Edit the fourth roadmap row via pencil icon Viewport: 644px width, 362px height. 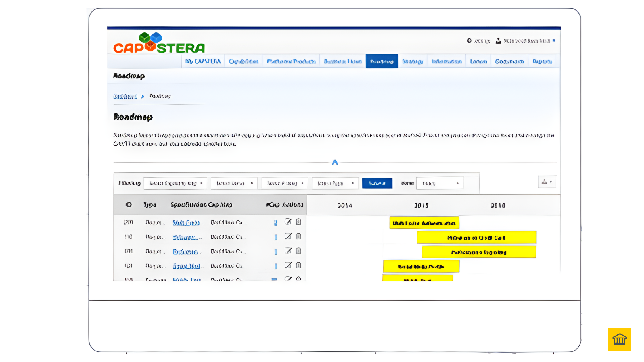tap(288, 265)
